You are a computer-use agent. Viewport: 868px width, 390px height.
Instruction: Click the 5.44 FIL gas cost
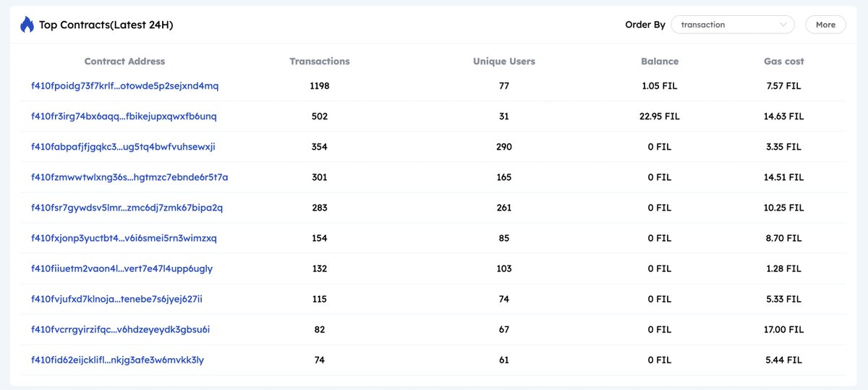pos(784,360)
